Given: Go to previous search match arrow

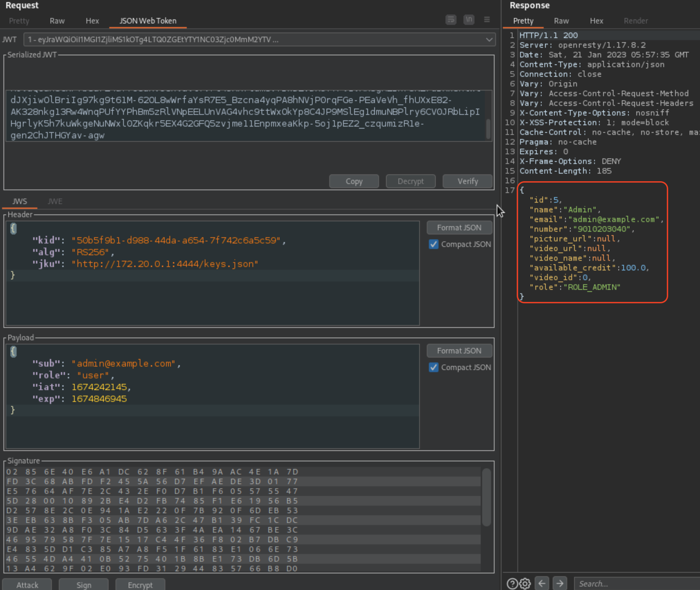Looking at the screenshot, I should [542, 583].
